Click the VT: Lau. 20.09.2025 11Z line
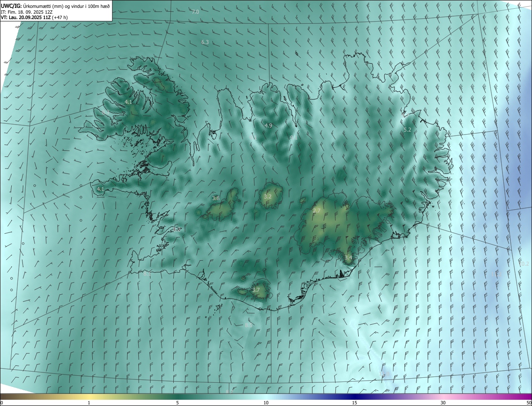This screenshot has height=406, width=532. click(34, 17)
